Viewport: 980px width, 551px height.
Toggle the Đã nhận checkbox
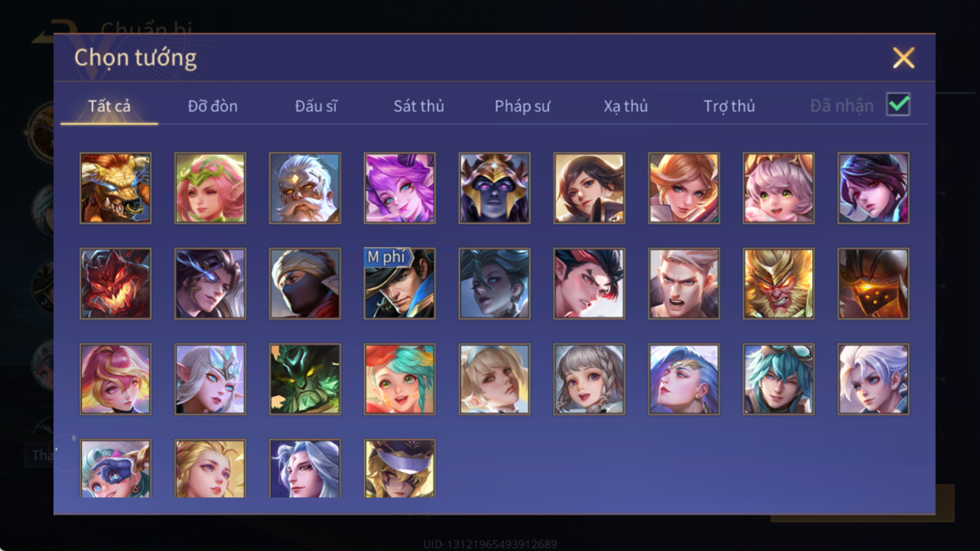click(898, 105)
